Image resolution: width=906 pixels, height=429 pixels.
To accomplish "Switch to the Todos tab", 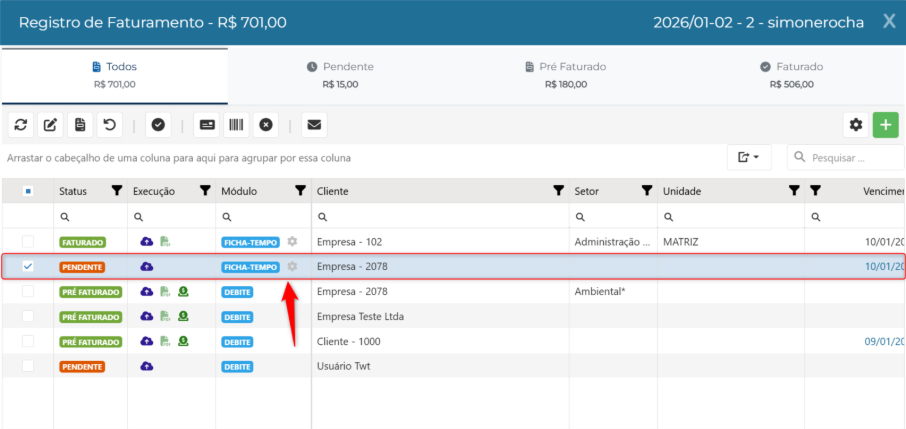I will [114, 75].
